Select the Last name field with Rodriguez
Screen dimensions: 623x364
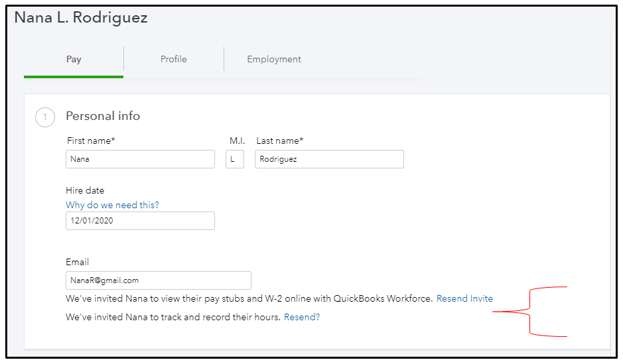(x=329, y=159)
